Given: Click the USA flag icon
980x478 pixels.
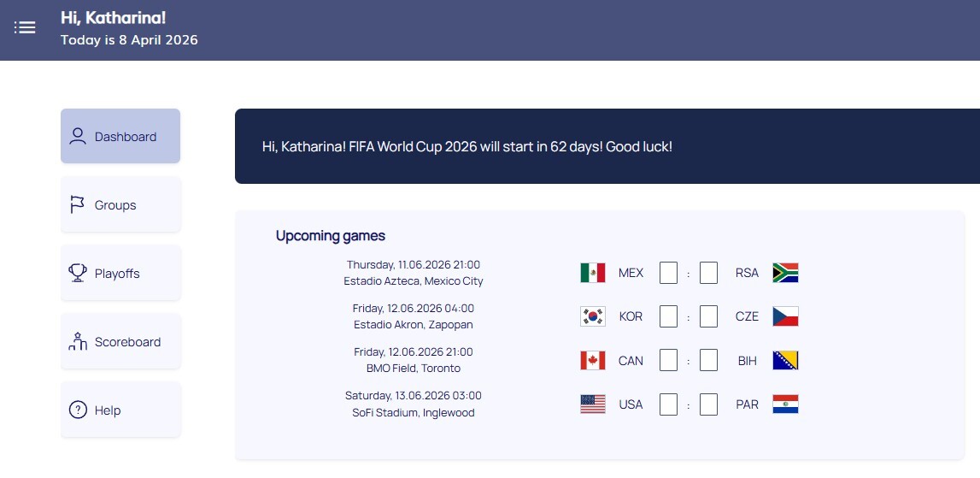Looking at the screenshot, I should pos(592,404).
